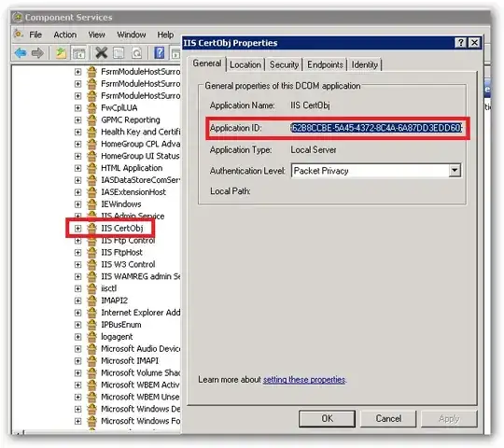Screen dimensions: 504x448
Task: Select the IIS Ftp Control tree item
Action: click(128, 241)
